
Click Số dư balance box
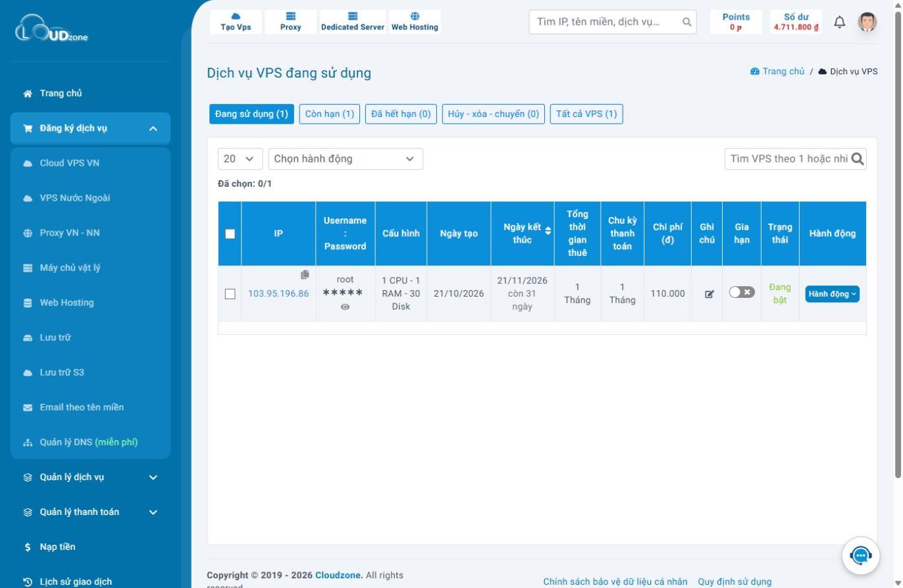coord(796,22)
